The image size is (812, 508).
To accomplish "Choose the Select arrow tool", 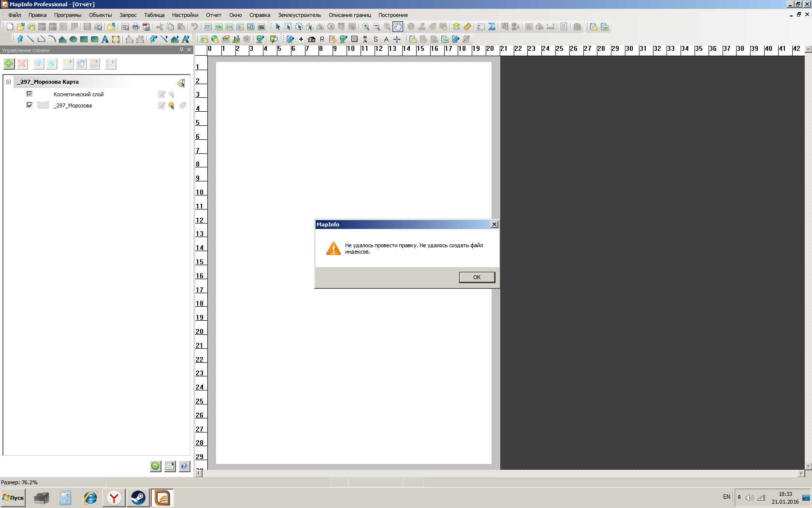I will click(x=277, y=27).
